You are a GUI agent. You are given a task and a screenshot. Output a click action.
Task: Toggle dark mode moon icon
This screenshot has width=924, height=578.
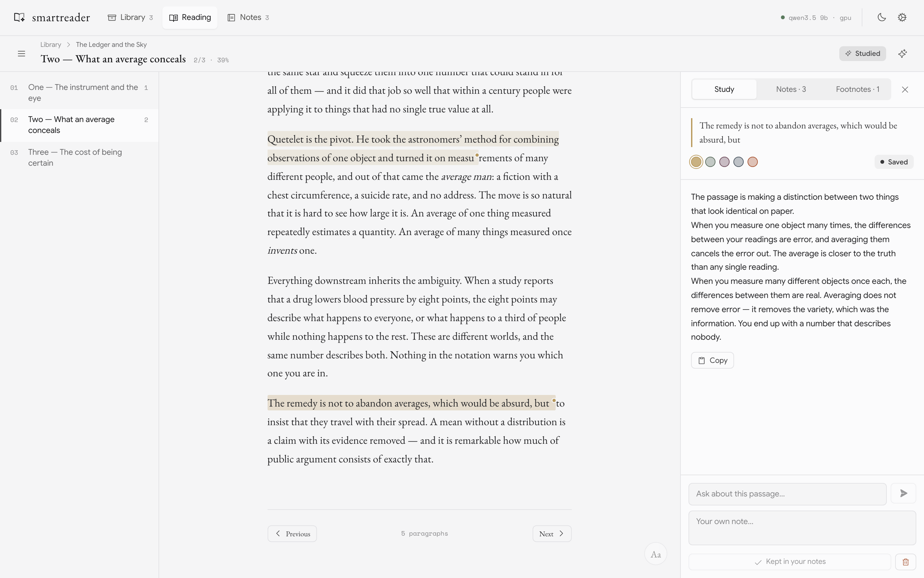pyautogui.click(x=882, y=17)
